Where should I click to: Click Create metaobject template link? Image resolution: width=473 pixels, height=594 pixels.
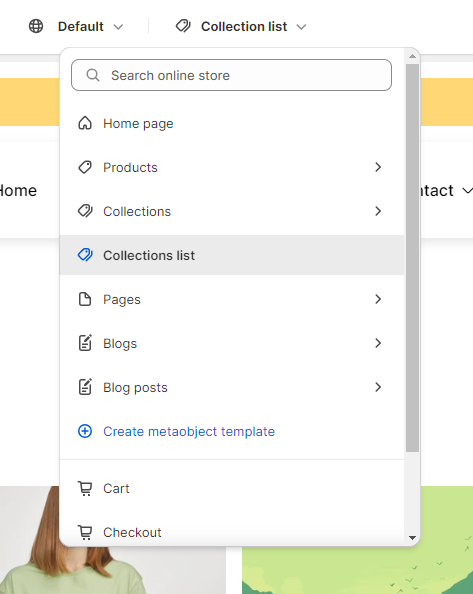(189, 431)
